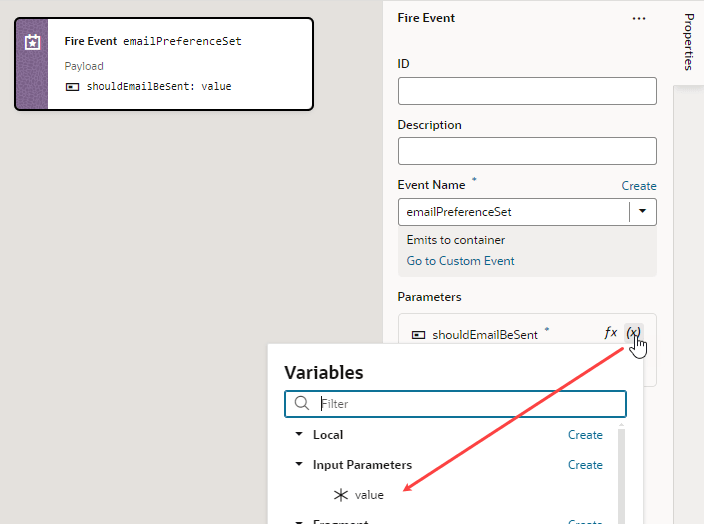Click the (x) variable picker icon
The image size is (704, 524).
pos(633,333)
